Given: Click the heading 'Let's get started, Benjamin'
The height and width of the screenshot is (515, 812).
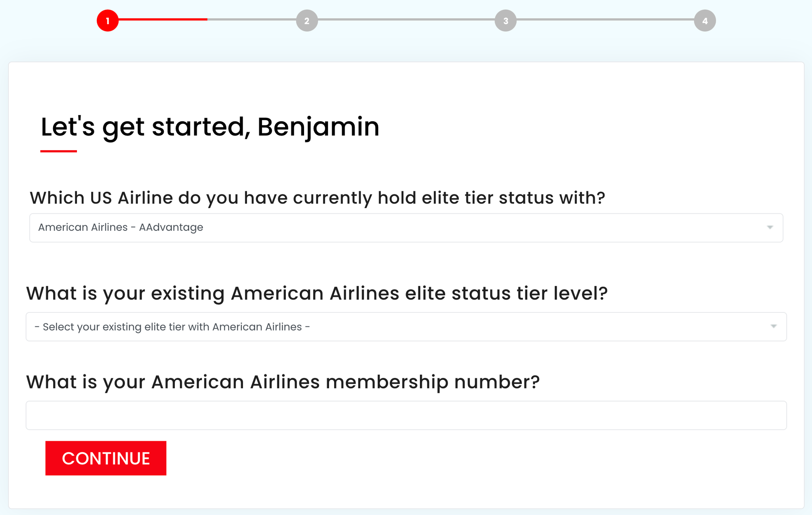Looking at the screenshot, I should [x=209, y=127].
